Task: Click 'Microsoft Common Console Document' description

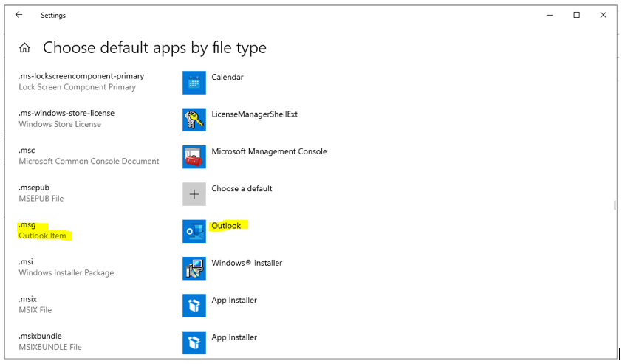Action: [x=89, y=162]
